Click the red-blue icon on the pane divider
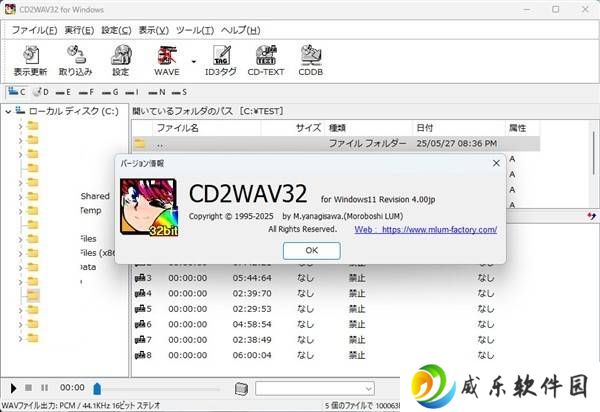Screen dimensions: 600x412 click(592, 217)
